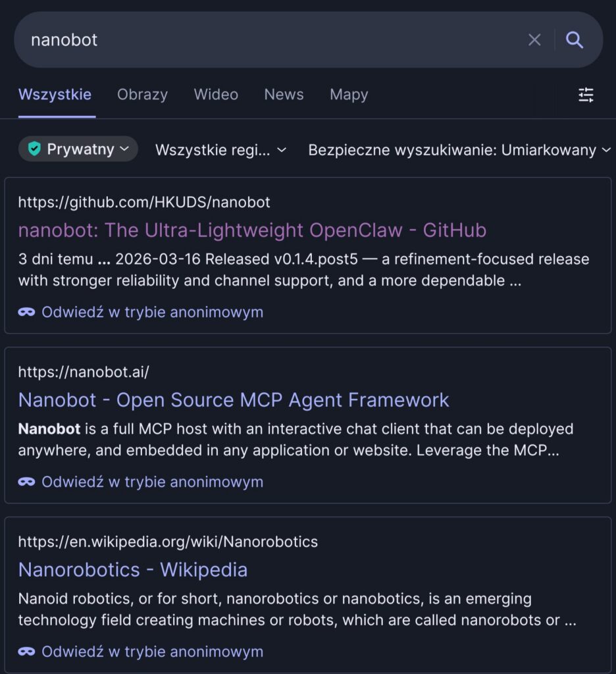The height and width of the screenshot is (674, 616).
Task: Clear the search query with the X icon
Action: (534, 40)
